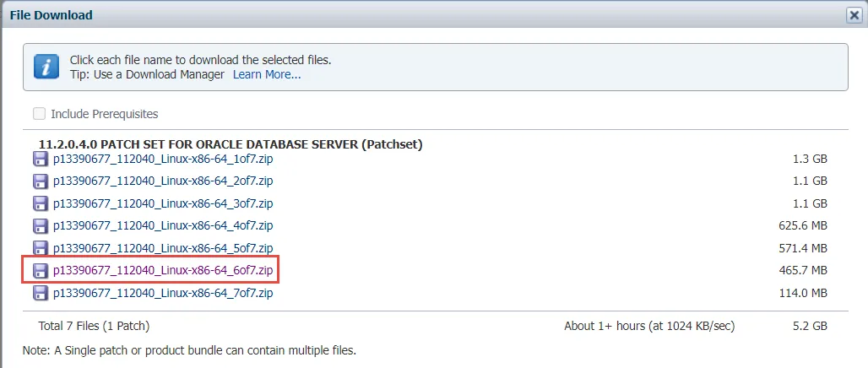The height and width of the screenshot is (368, 868).
Task: Click the save icon beside the 7of7.zip file
Action: pos(40,293)
